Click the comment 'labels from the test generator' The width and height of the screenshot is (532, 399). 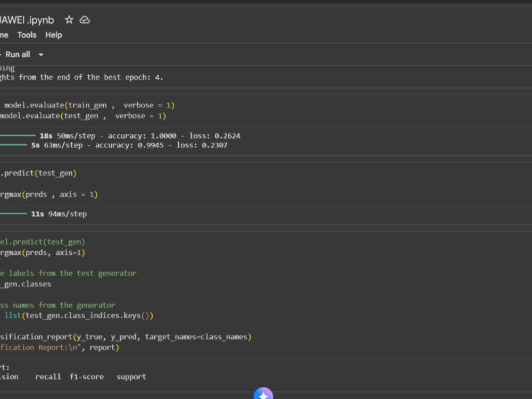click(x=72, y=273)
